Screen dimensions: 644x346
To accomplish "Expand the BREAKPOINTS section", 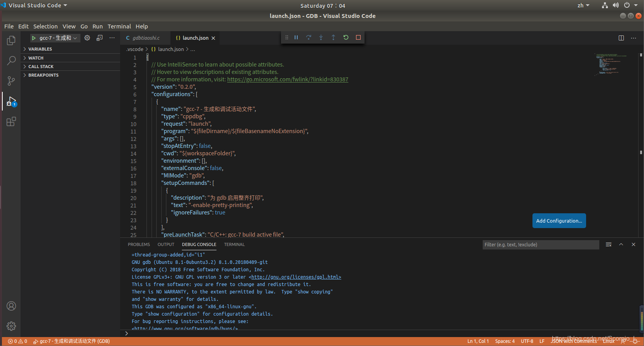I will point(70,75).
